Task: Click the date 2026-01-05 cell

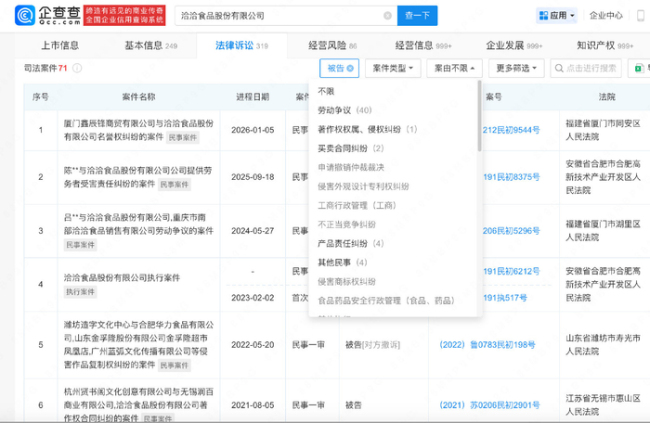Action: click(252, 130)
